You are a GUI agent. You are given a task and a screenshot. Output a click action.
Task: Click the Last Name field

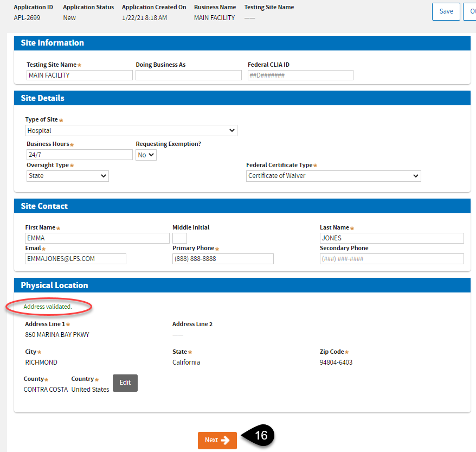point(391,238)
